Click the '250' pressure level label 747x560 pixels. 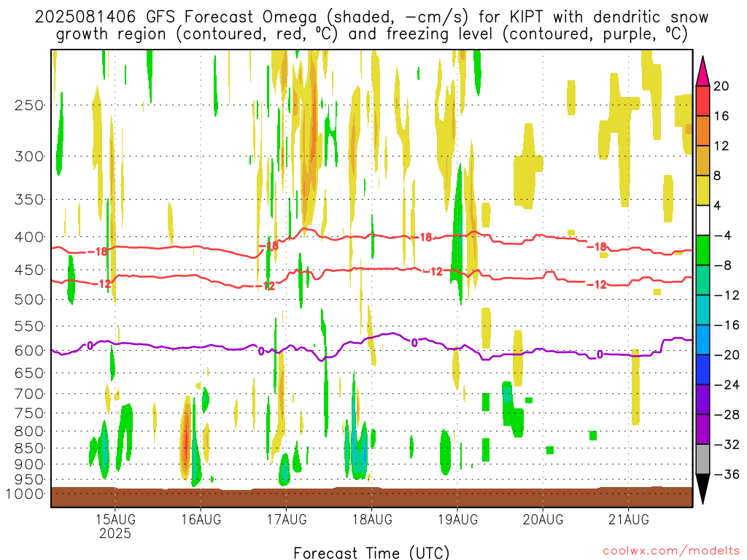coord(28,105)
